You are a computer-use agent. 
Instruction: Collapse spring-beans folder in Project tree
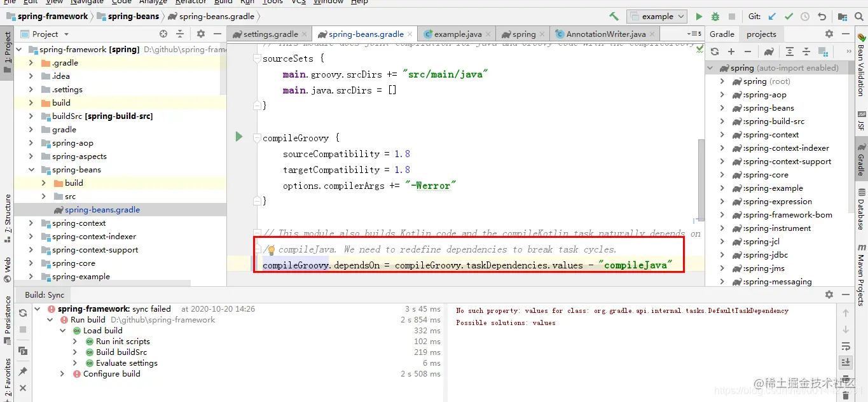31,170
